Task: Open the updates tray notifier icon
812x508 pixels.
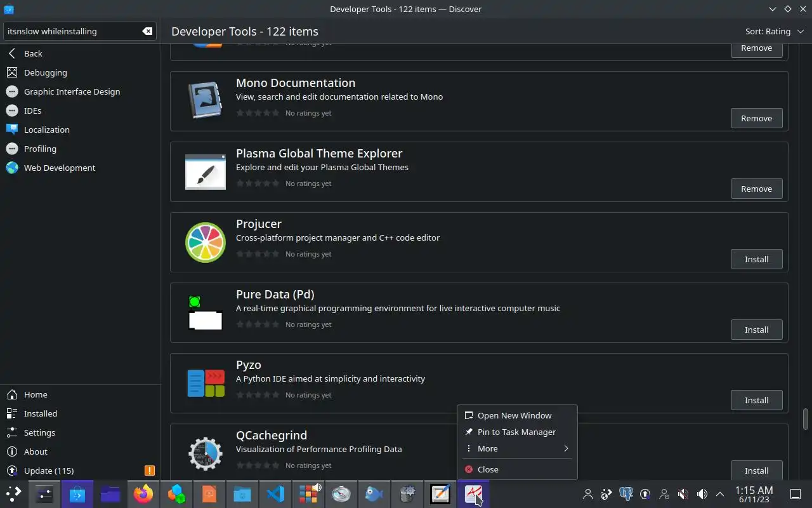Action: (645, 494)
